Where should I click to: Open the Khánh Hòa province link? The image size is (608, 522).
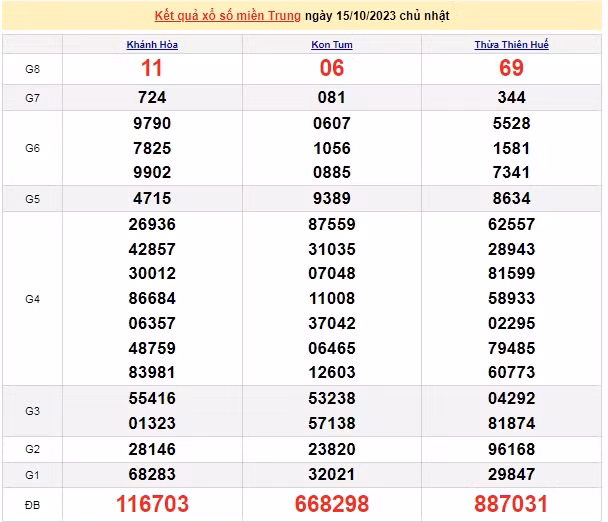[152, 45]
